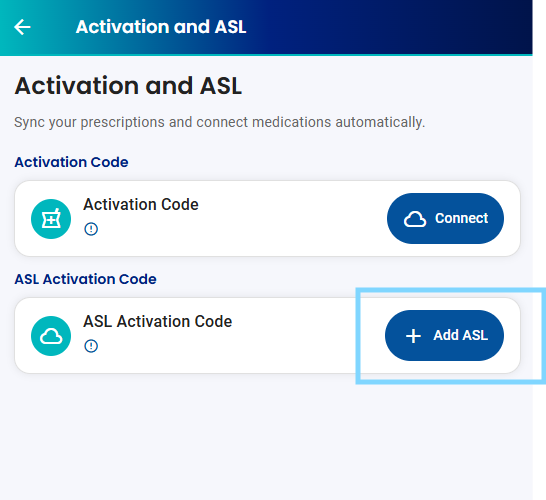Image resolution: width=546 pixels, height=500 pixels.
Task: Click the blue Activation Code section label
Action: [x=71, y=162]
